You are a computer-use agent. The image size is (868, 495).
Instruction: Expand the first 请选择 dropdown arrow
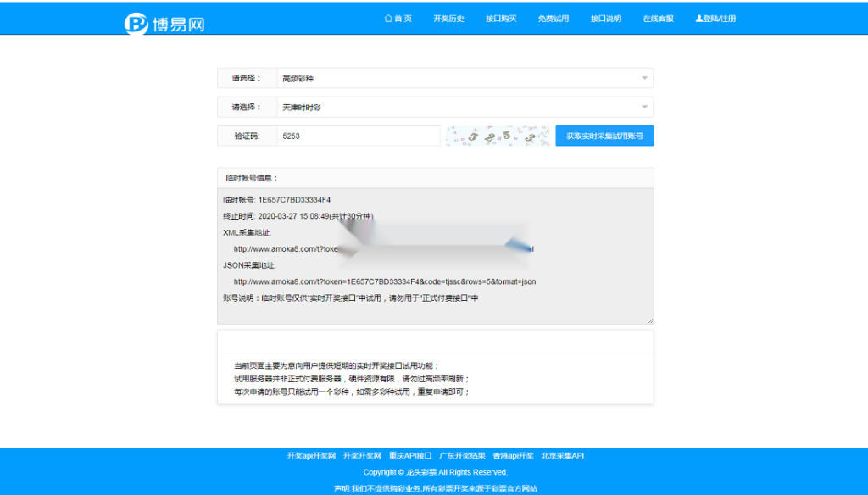click(x=643, y=77)
